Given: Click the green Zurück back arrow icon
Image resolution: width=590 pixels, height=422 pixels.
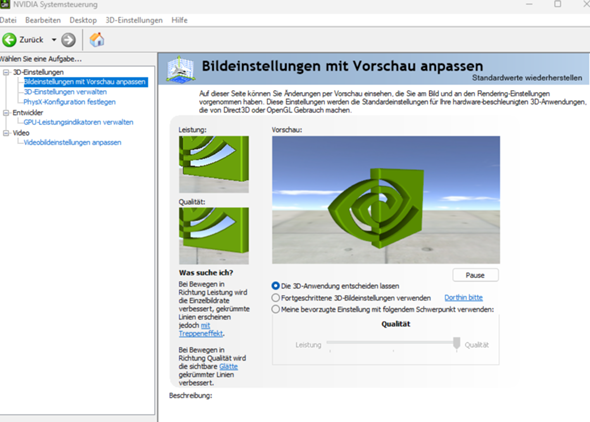Looking at the screenshot, I should 9,39.
